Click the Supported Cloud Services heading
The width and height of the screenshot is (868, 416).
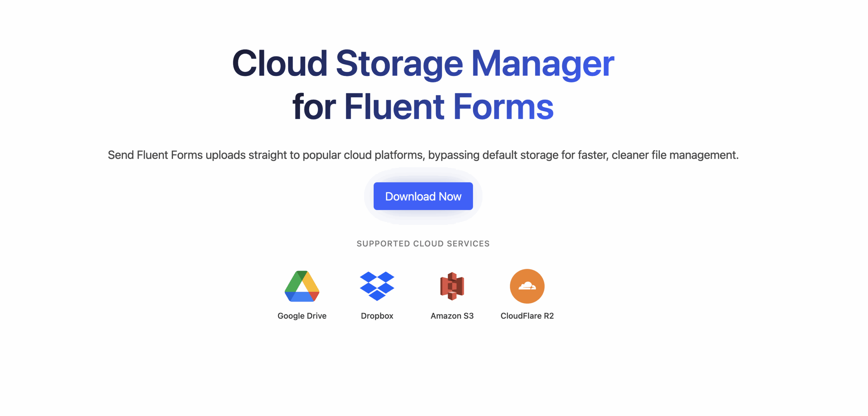point(423,243)
